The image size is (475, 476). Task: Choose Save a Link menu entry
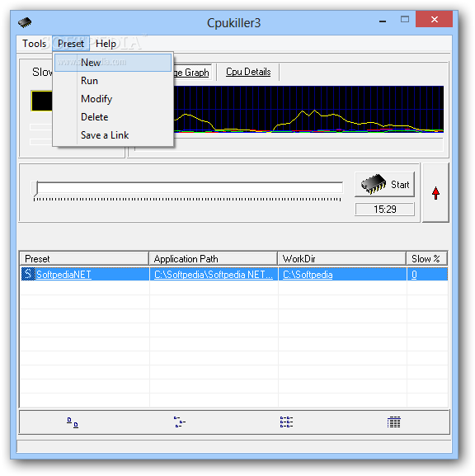point(113,135)
